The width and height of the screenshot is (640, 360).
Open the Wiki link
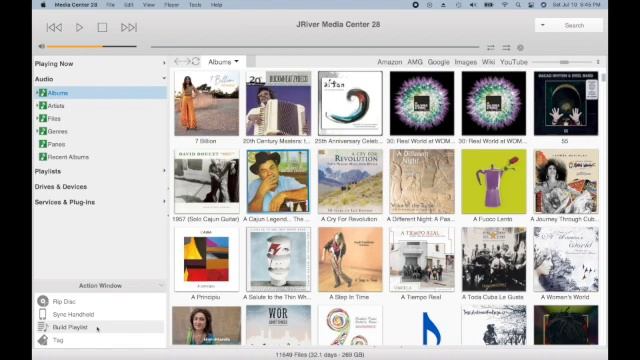pyautogui.click(x=488, y=62)
